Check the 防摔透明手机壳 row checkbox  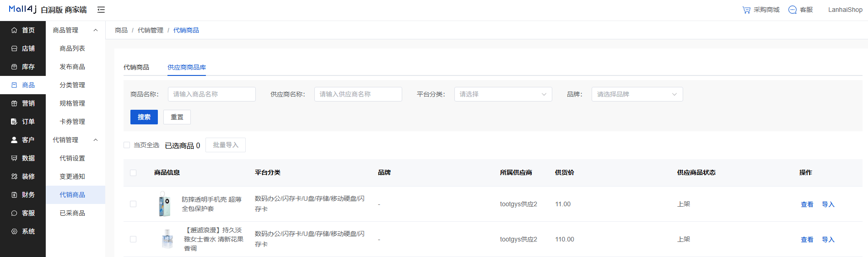coord(133,204)
